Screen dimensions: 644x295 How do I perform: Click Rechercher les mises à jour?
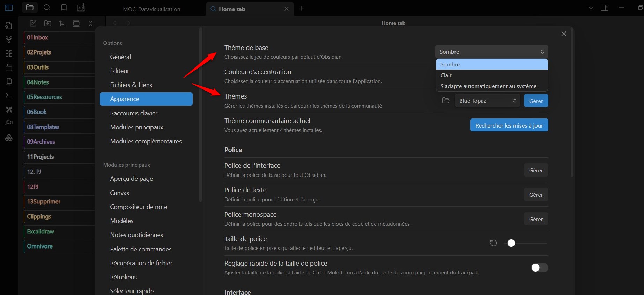pyautogui.click(x=509, y=125)
